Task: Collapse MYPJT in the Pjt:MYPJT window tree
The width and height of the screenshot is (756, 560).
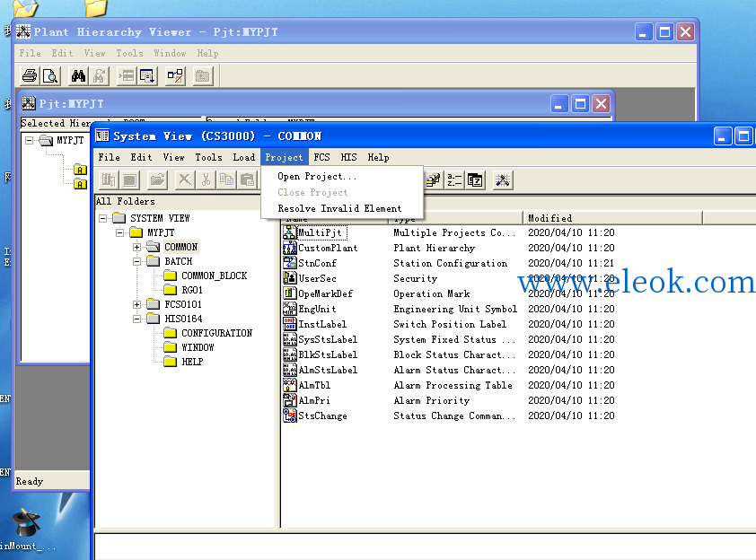Action: pos(30,141)
